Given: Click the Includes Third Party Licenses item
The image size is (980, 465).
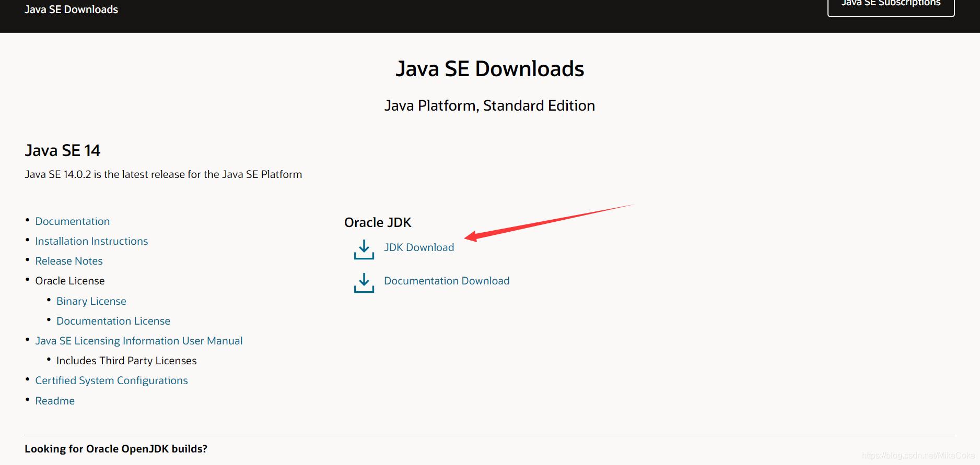Looking at the screenshot, I should [126, 361].
